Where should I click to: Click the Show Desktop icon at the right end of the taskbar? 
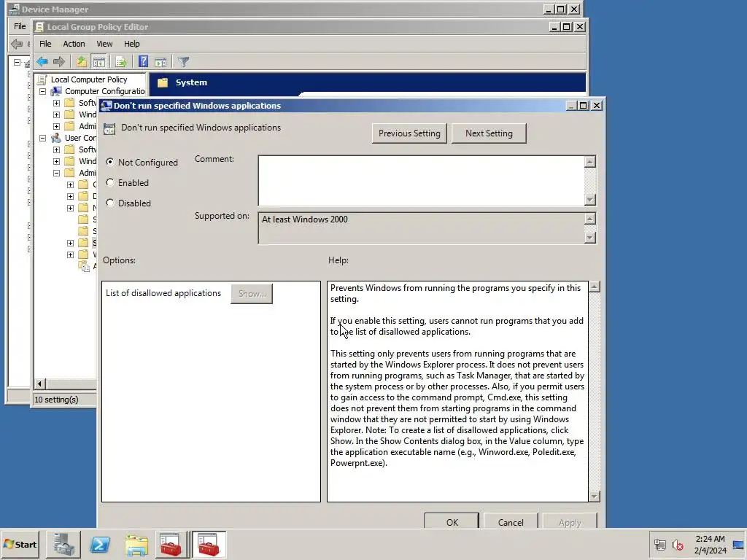[x=738, y=545]
